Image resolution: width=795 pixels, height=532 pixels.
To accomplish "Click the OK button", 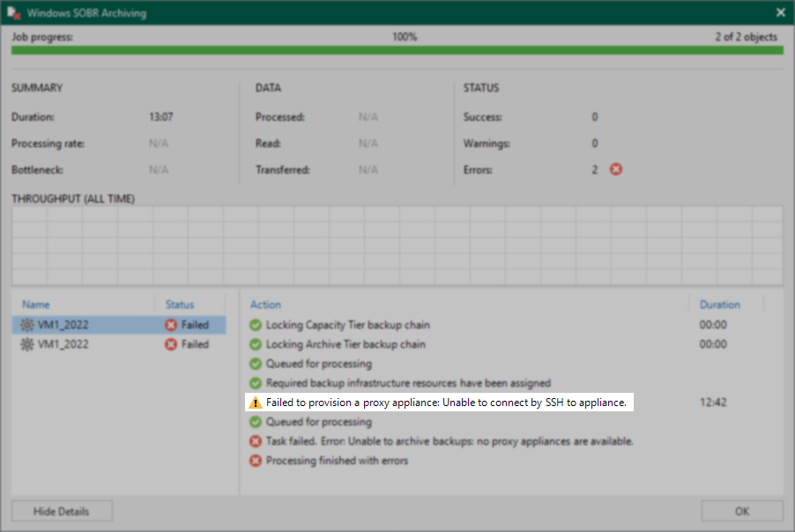I will 742,511.
